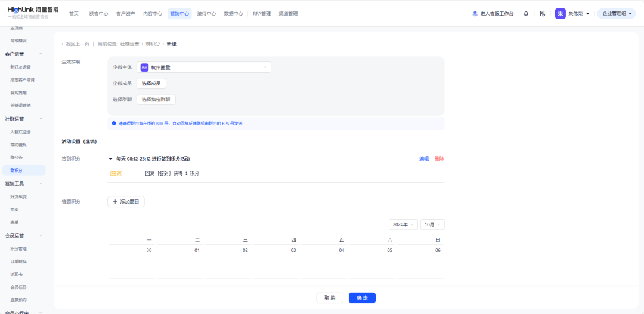644x314 pixels.
Task: Collapse the 社群运营 sidebar group
Action: tap(41, 119)
